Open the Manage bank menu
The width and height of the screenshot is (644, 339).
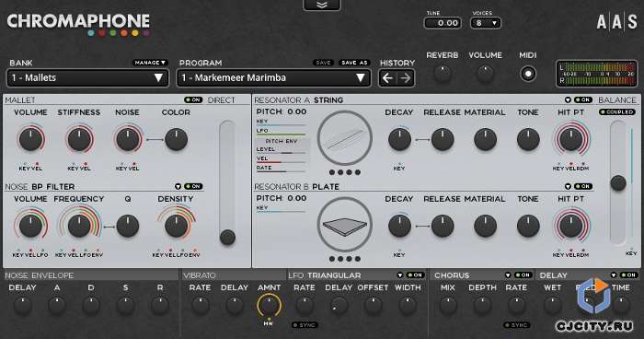tap(150, 63)
